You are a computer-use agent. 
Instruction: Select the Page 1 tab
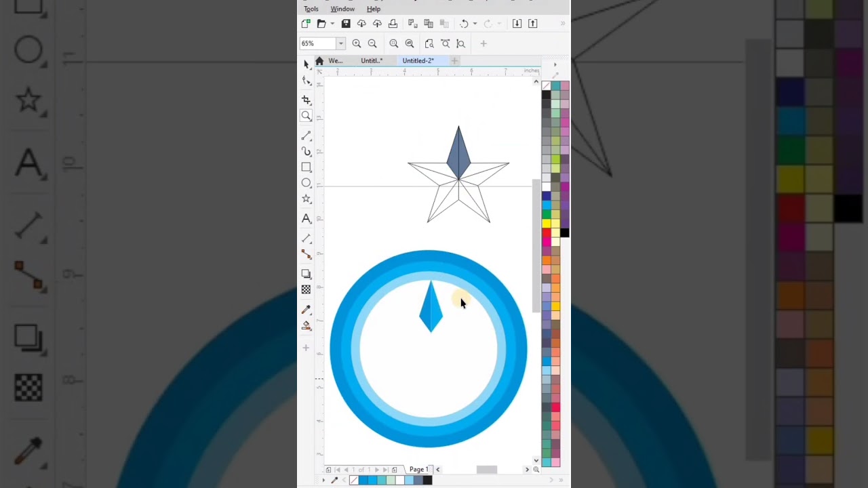[418, 469]
